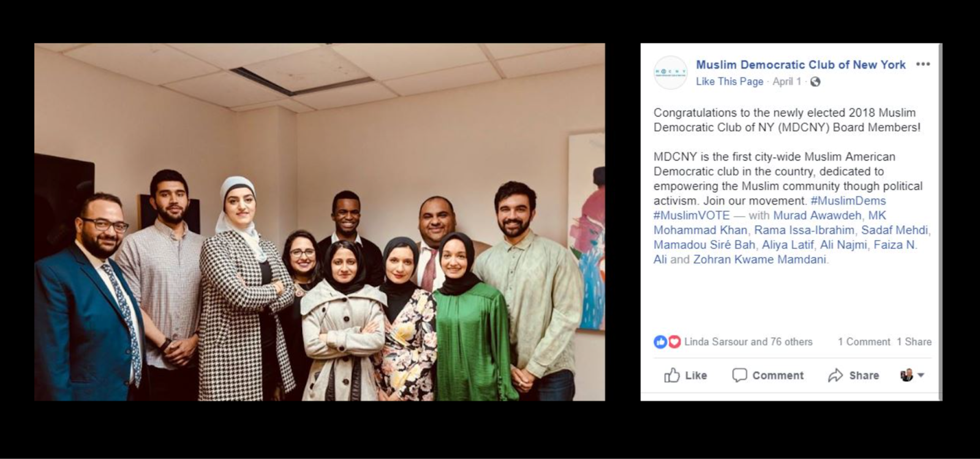Click the Comment speech-bubble button
This screenshot has width=980, height=459.
pyautogui.click(x=768, y=375)
